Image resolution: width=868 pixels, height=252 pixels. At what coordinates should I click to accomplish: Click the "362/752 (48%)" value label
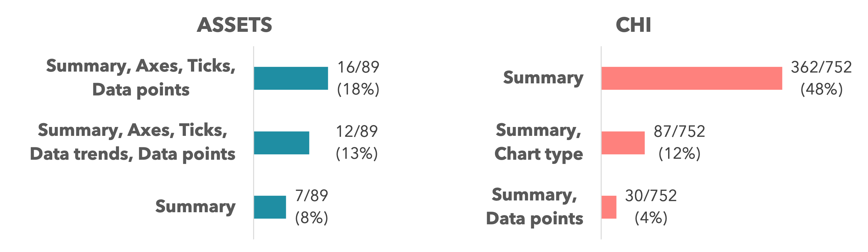pos(821,78)
